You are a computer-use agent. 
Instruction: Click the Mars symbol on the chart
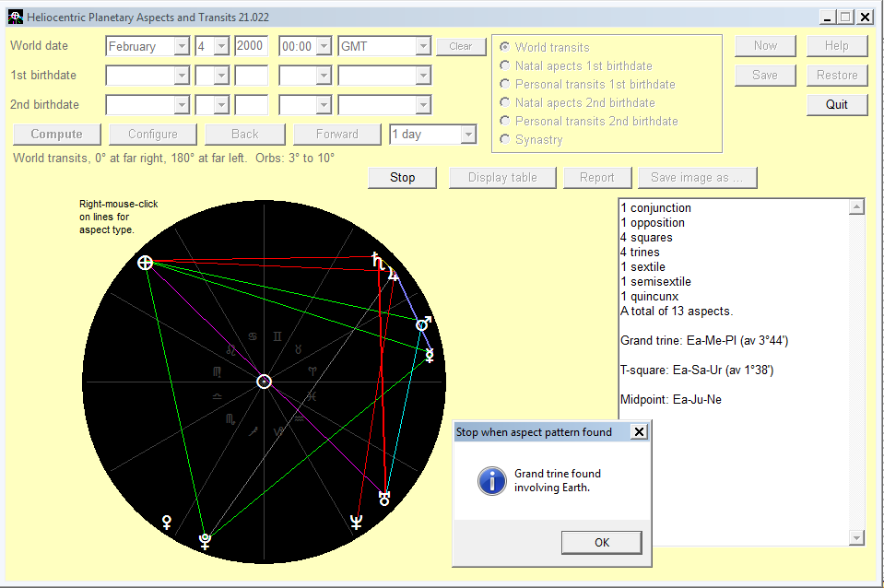click(x=423, y=323)
